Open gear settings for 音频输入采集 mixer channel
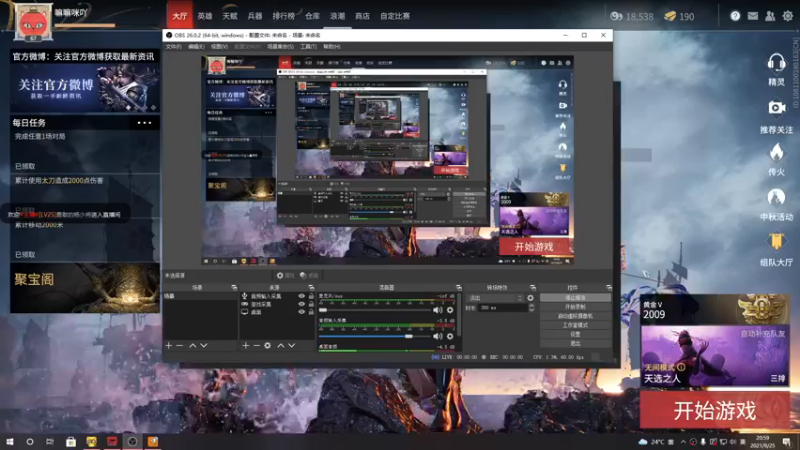Viewport: 800px width, 450px height. (x=450, y=336)
